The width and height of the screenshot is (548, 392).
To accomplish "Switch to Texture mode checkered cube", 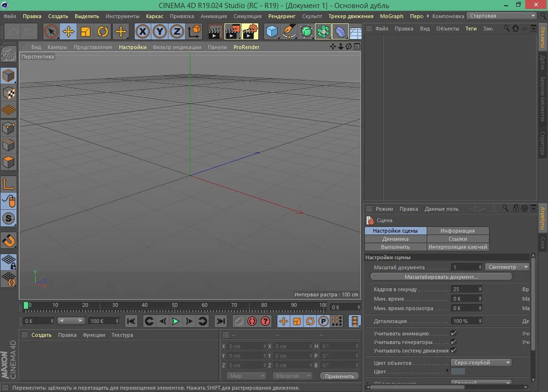I will point(9,93).
